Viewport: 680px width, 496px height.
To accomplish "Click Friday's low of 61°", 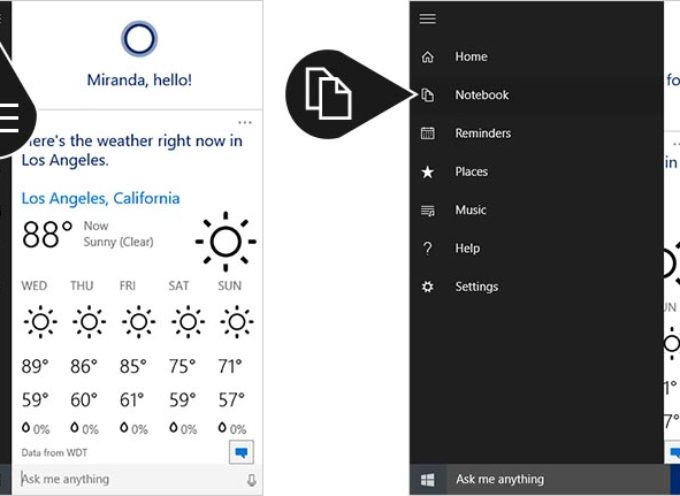I will click(132, 400).
